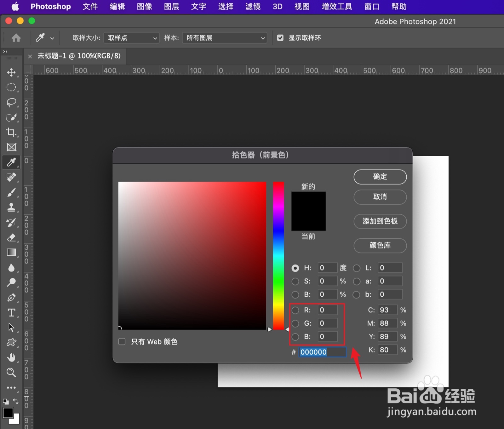Screen dimensions: 504x429
Task: Select the Path Selection tool
Action: [11, 328]
